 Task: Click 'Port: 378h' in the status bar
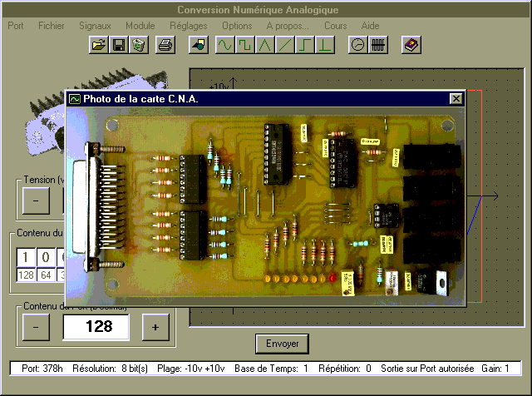pos(42,369)
